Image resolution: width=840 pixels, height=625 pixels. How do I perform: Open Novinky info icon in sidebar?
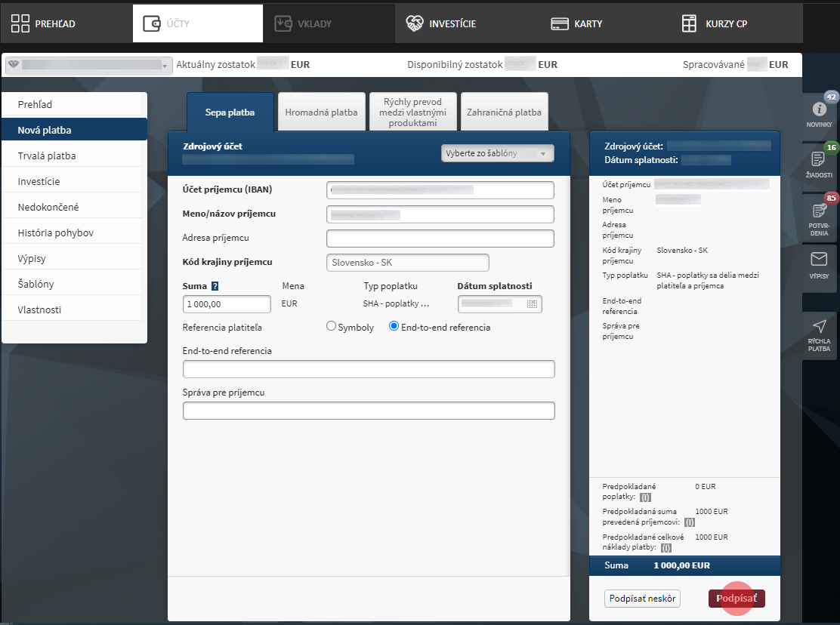coord(819,111)
